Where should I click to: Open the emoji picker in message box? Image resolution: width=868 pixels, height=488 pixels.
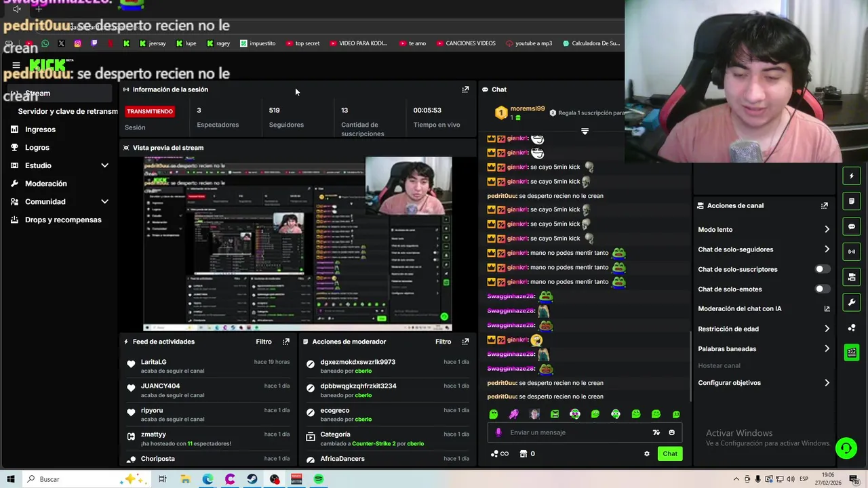(672, 432)
